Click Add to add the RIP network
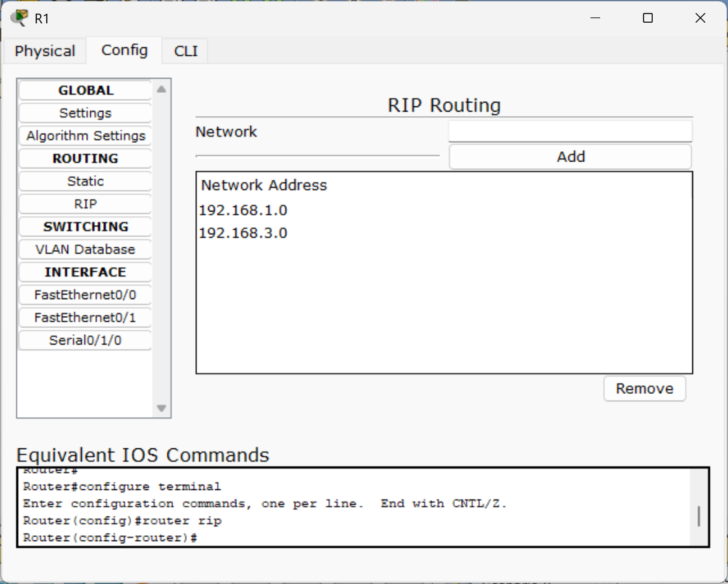728x584 pixels. pos(570,156)
